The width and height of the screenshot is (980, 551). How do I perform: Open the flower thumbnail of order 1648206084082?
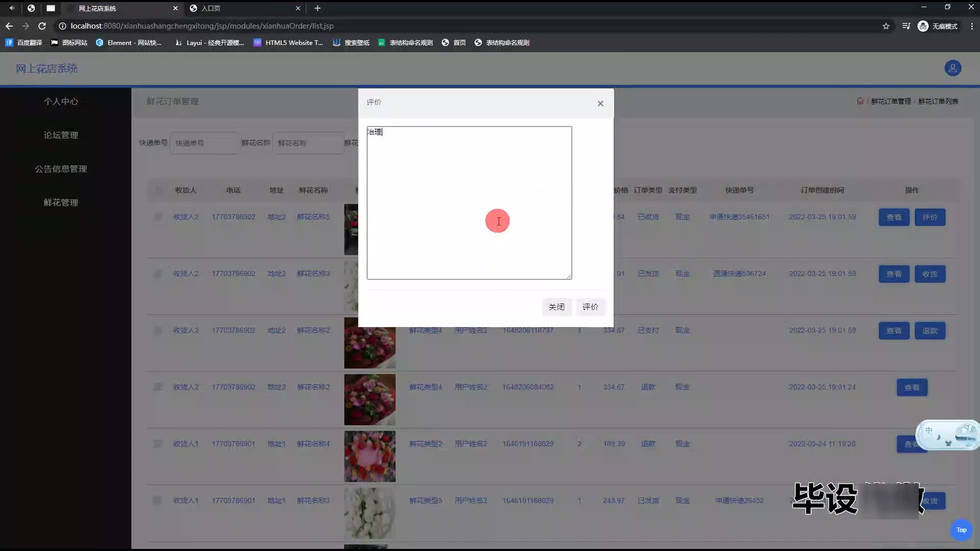(370, 400)
